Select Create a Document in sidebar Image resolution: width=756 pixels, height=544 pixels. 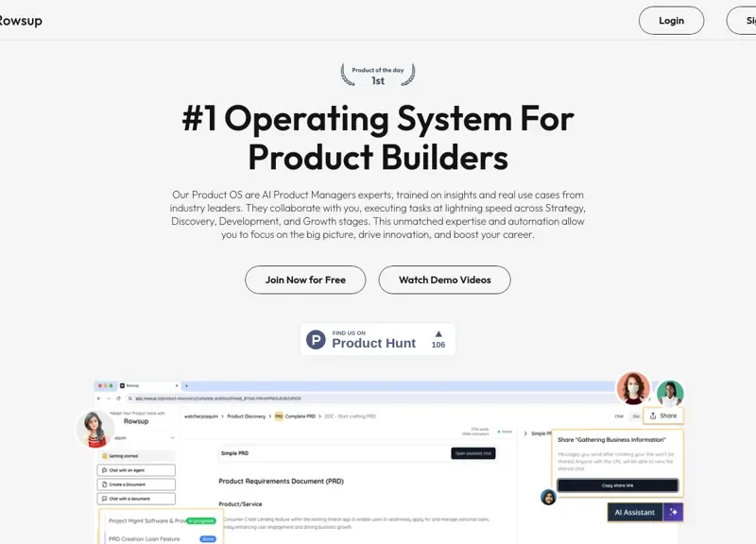[x=136, y=484]
